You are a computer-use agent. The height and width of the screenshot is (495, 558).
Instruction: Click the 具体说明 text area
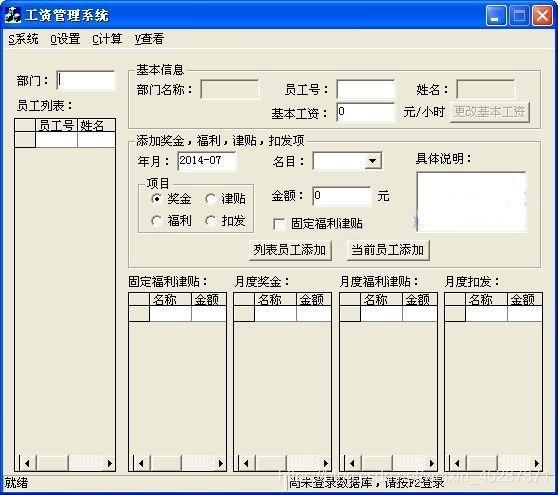(471, 202)
